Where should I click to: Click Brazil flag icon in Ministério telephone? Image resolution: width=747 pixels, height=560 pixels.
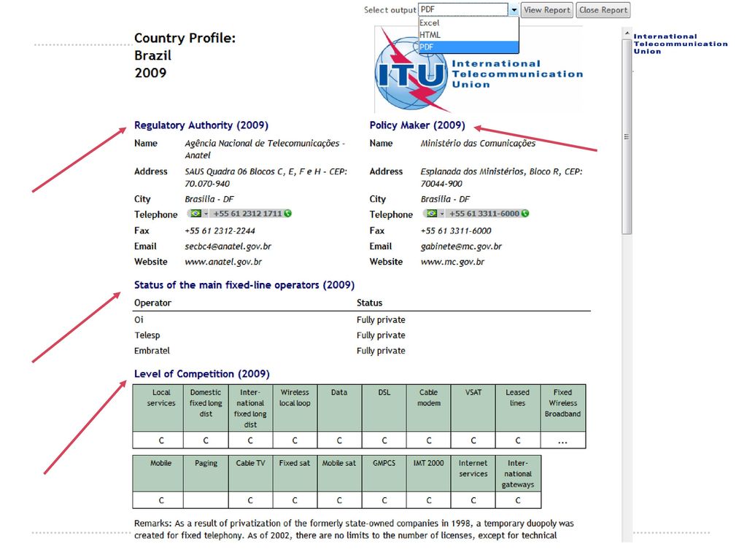pos(432,214)
